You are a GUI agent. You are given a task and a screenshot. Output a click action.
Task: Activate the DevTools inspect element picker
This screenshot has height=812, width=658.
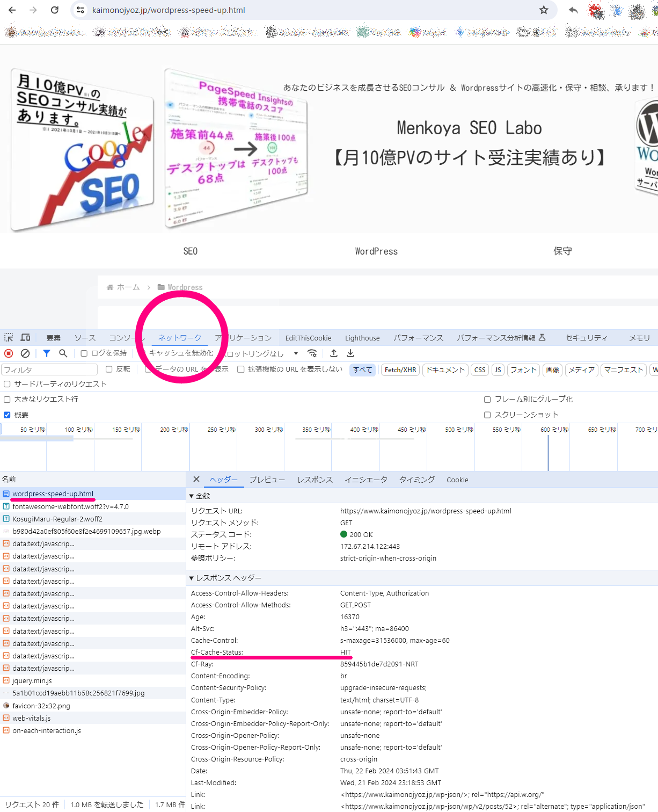point(9,338)
